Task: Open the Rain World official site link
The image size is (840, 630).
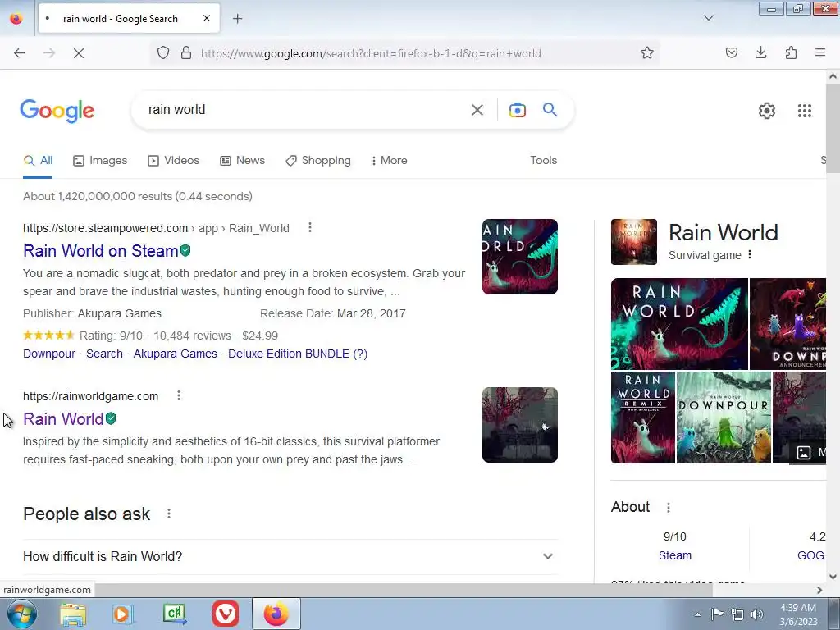Action: (63, 419)
